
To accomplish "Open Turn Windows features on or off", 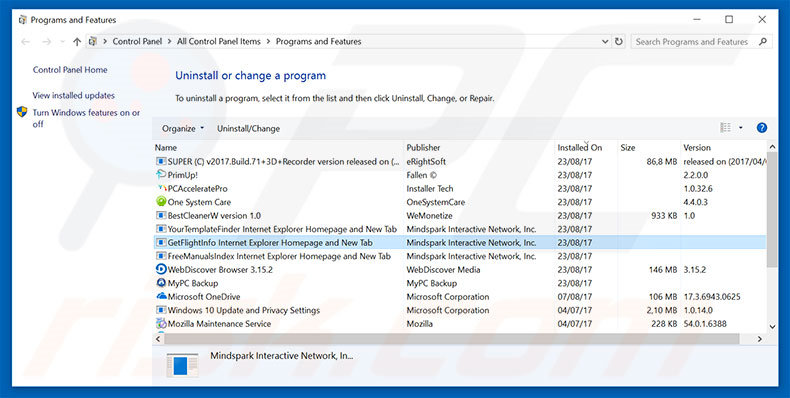I will (86, 118).
